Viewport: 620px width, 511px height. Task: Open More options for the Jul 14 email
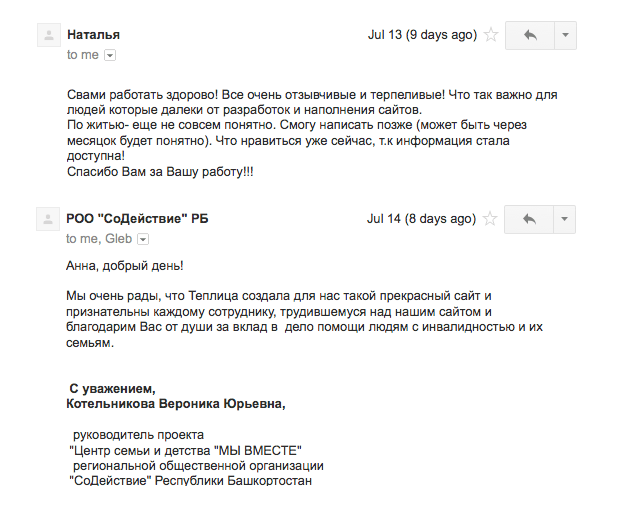(x=564, y=219)
